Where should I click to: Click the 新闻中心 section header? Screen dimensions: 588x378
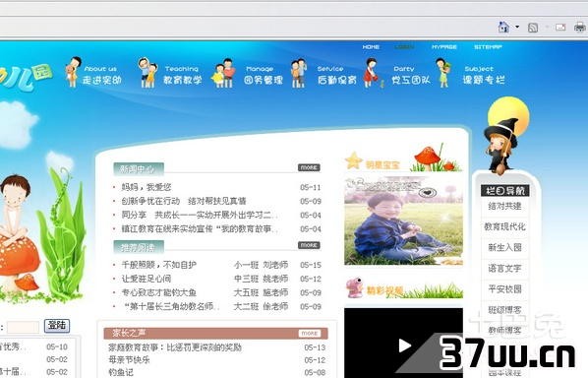(139, 169)
